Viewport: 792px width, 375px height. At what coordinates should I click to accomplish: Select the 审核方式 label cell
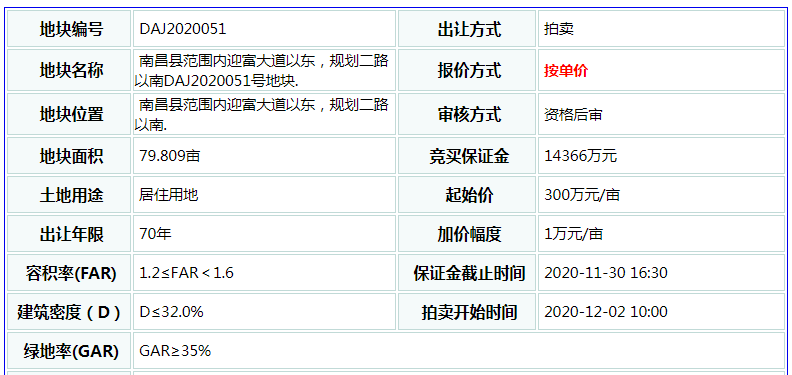click(467, 114)
